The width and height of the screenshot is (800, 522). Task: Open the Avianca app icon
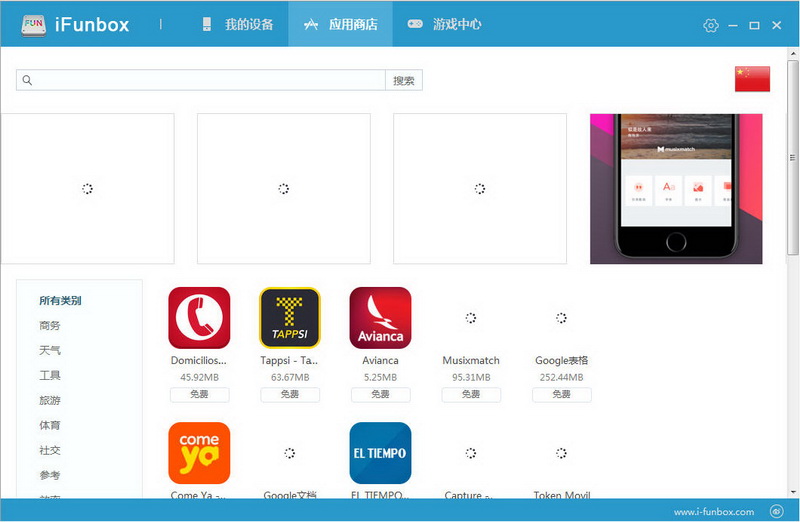click(380, 318)
